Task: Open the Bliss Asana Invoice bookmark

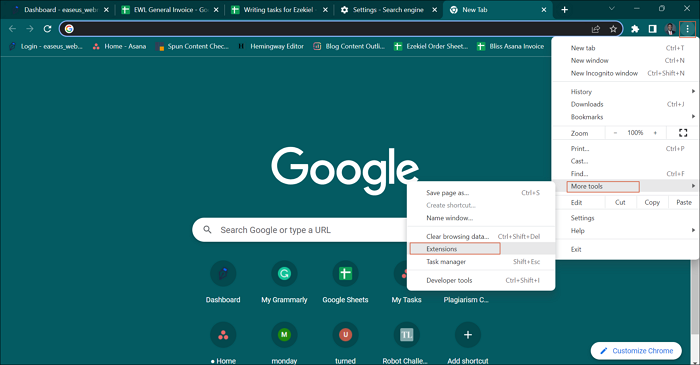Action: [x=511, y=46]
